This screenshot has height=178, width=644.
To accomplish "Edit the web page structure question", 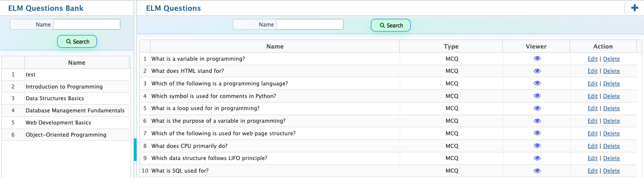I will point(593,133).
